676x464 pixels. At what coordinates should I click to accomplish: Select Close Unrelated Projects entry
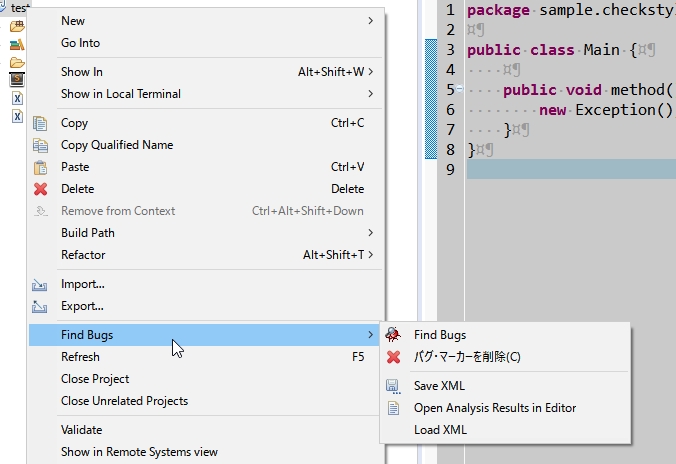click(x=124, y=401)
